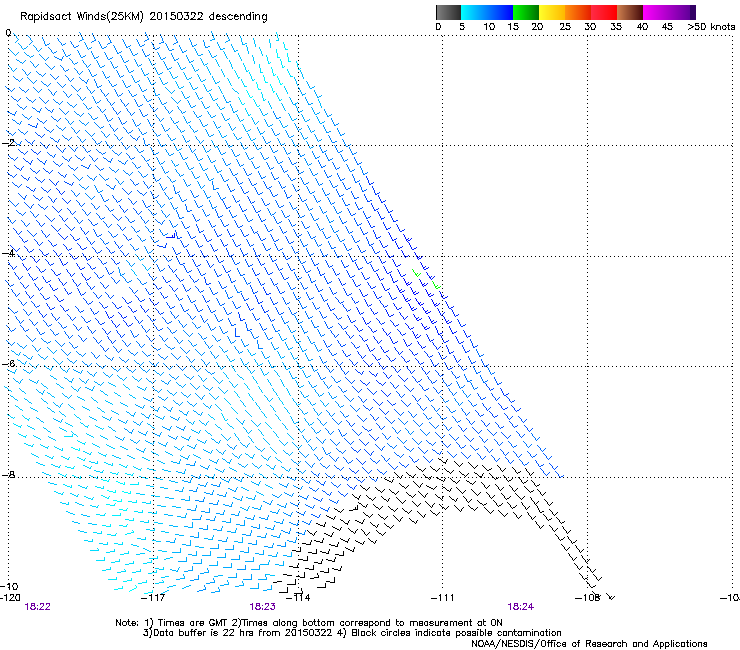Viewport: 740px width, 650px height.
Task: Click the latitude label '-8' on left axis
Action: [8, 474]
